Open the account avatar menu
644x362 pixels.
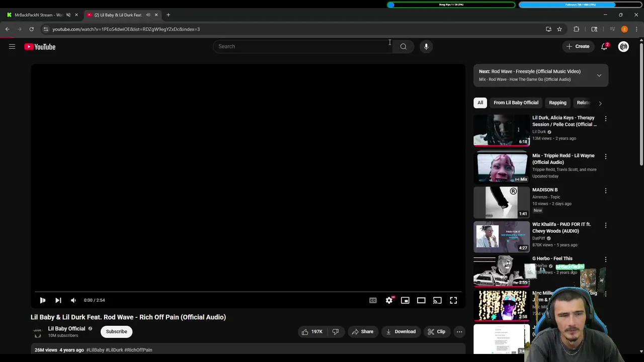tap(623, 47)
